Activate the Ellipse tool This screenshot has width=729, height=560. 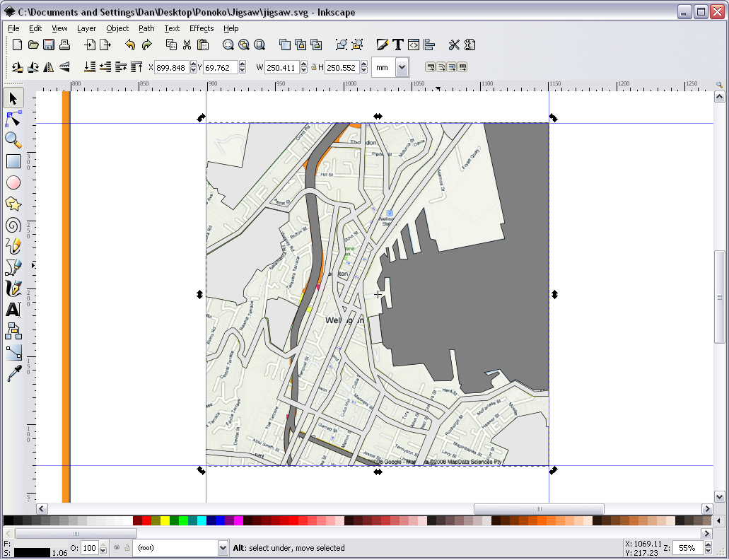(13, 182)
